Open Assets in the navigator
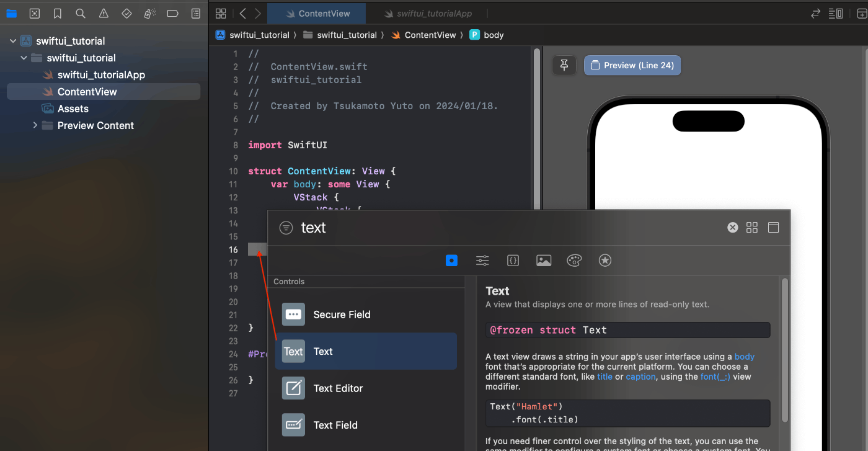 (73, 109)
